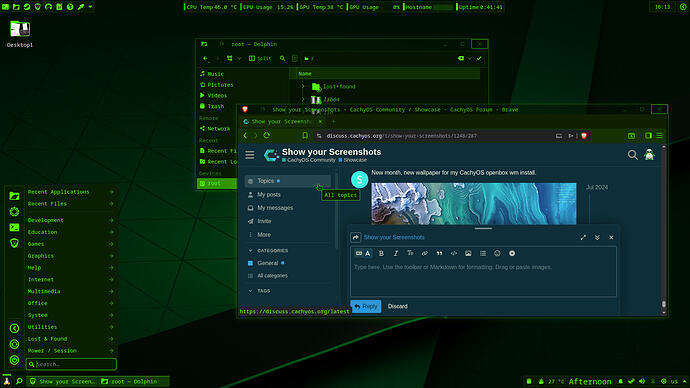
Task: Upload an image via composer toolbar
Action: tap(468, 253)
